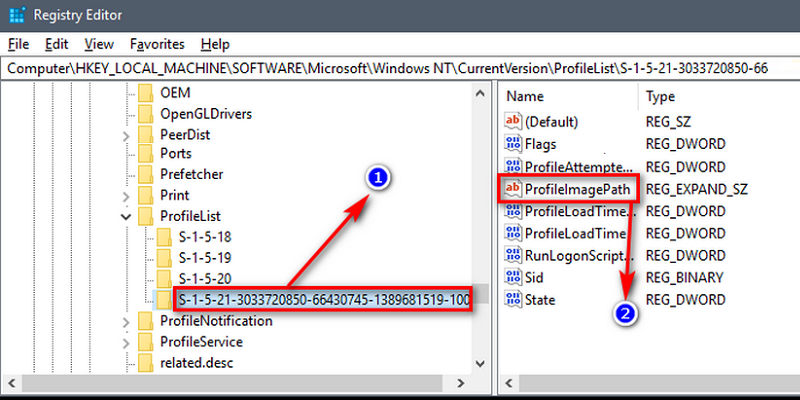Open the Edit menu
The width and height of the screenshot is (800, 400).
57,44
